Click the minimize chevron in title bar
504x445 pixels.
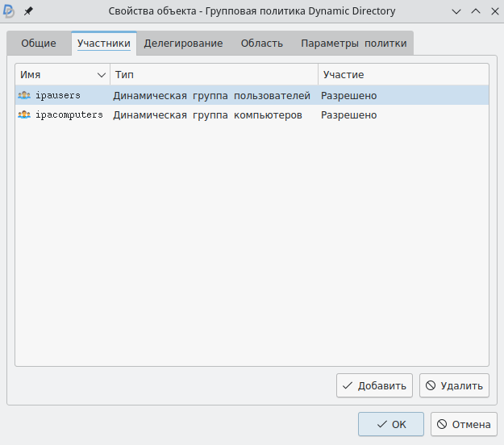click(x=456, y=11)
